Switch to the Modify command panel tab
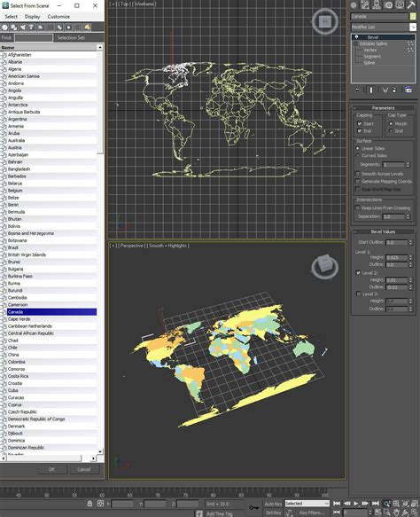The image size is (420, 517). click(x=365, y=5)
